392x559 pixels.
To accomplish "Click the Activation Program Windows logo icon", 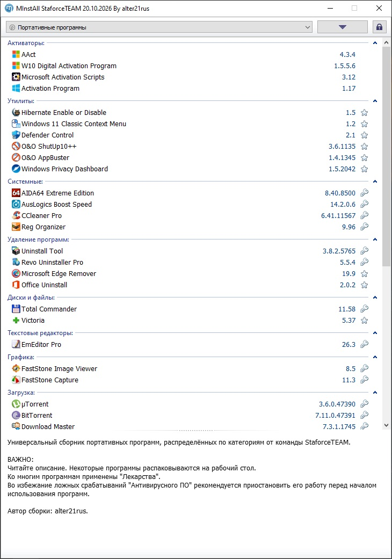I will 16,89.
